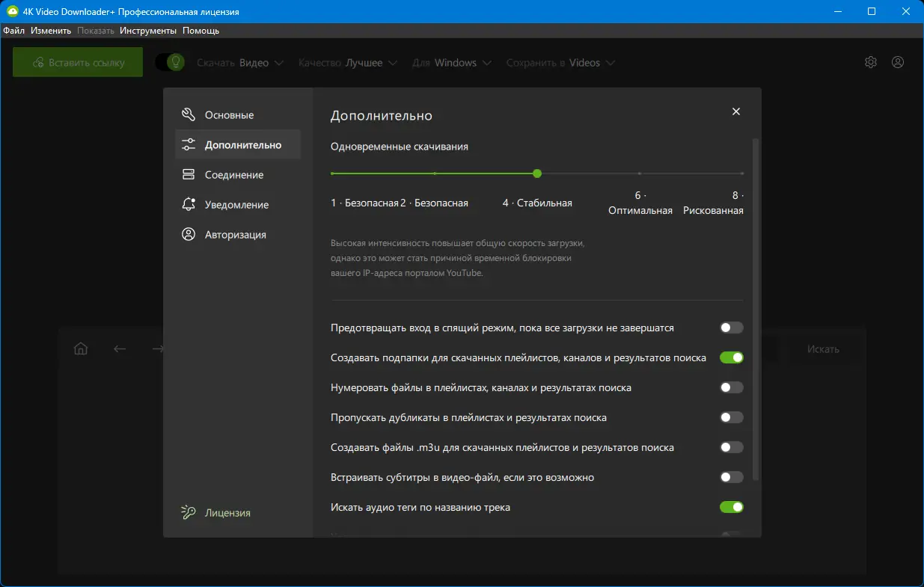This screenshot has height=587, width=924.
Task: Select the Дополнительно settings section
Action: 238,144
